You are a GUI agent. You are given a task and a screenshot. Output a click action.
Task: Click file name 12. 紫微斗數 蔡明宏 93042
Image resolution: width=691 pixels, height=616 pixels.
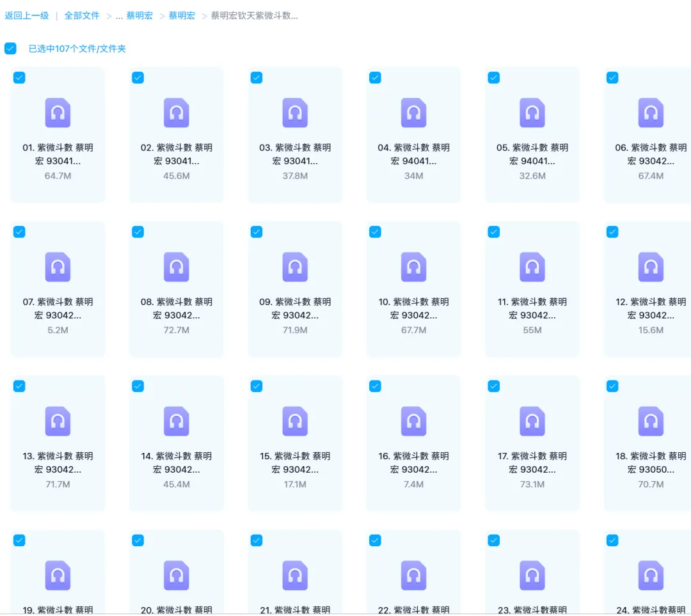coord(651,308)
